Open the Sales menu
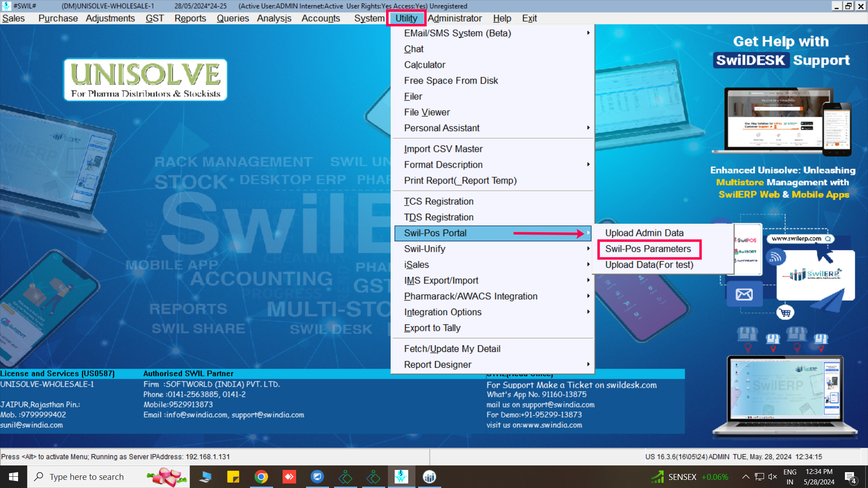The width and height of the screenshot is (868, 488). (x=14, y=18)
